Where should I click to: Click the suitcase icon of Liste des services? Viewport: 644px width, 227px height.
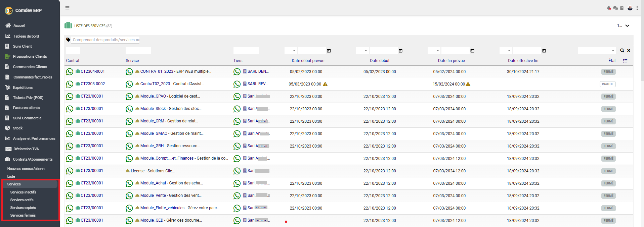pos(68,25)
